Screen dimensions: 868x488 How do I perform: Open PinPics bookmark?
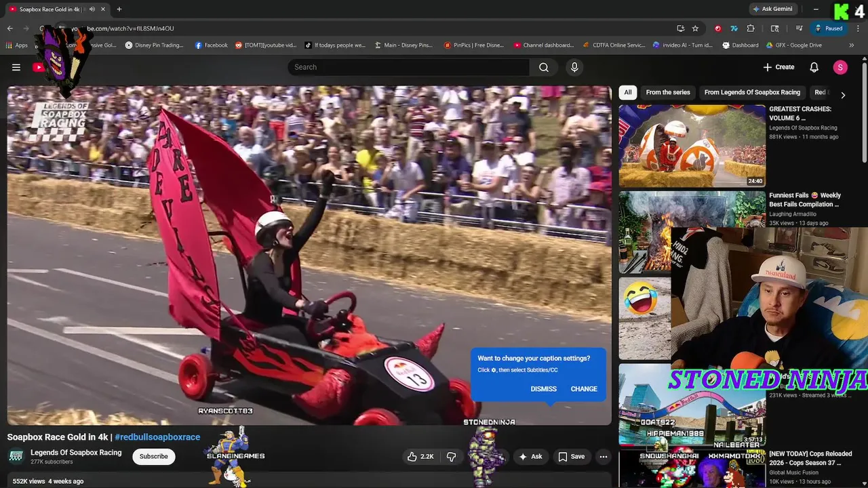coord(473,45)
